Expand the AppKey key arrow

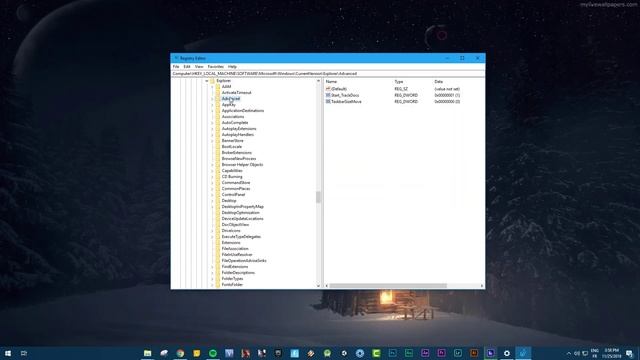(x=212, y=105)
